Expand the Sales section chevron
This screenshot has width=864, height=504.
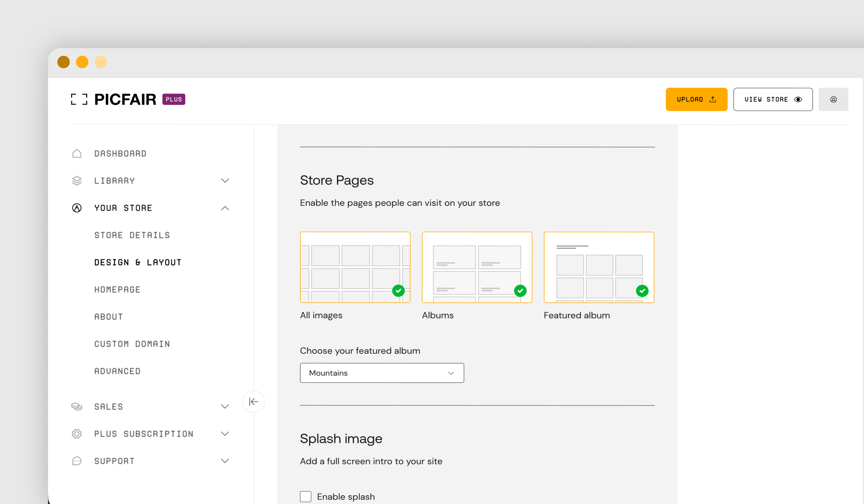[x=225, y=406]
